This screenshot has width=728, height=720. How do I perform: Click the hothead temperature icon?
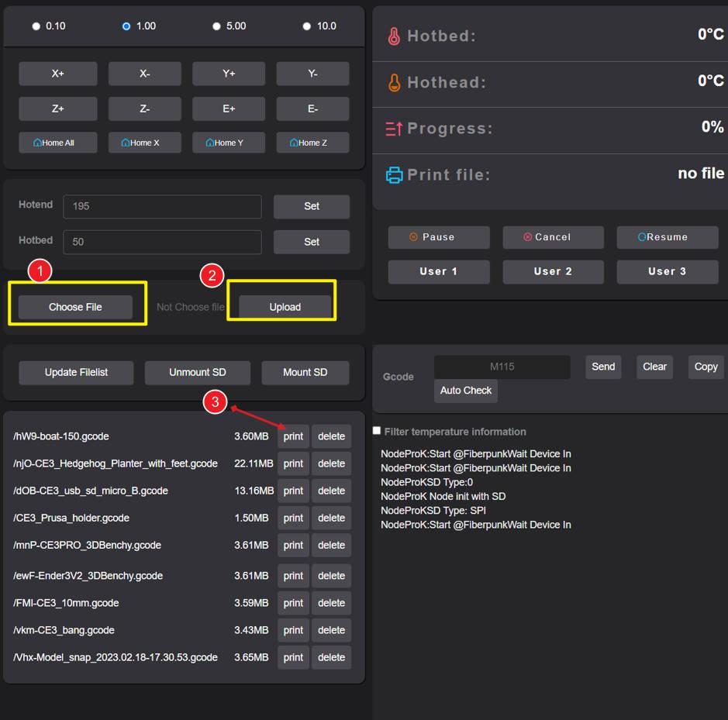tap(394, 81)
